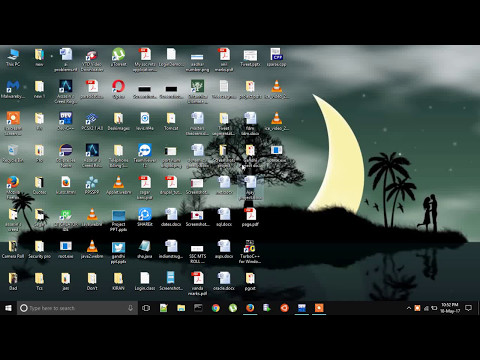The width and height of the screenshot is (480, 360).
Task: Open the Eclipse desktop shortcut
Action: pos(66,156)
